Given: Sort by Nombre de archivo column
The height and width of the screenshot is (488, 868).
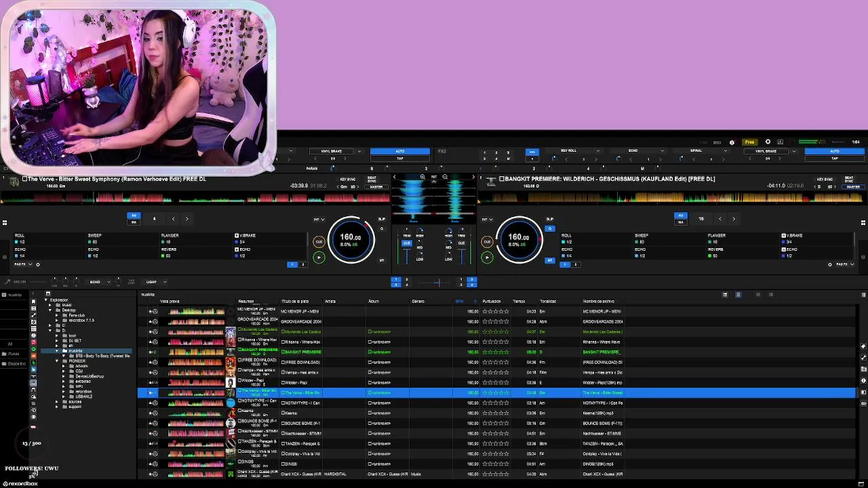Looking at the screenshot, I should pyautogui.click(x=599, y=301).
